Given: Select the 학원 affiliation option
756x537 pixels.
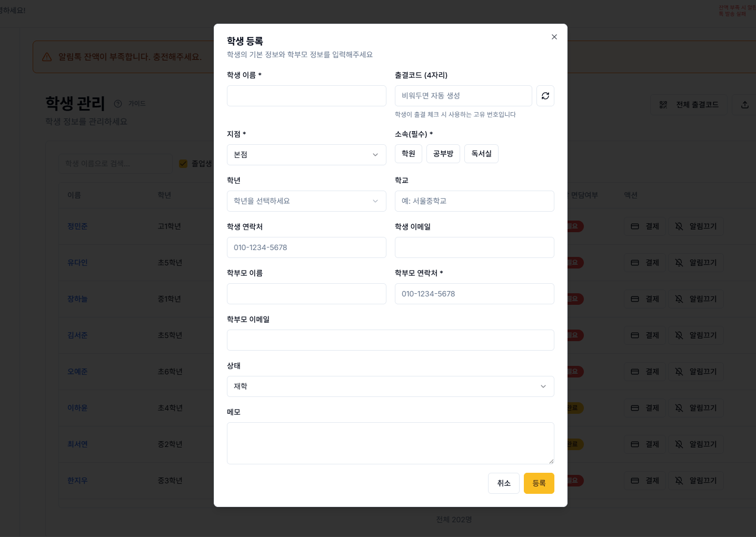Looking at the screenshot, I should tap(408, 154).
